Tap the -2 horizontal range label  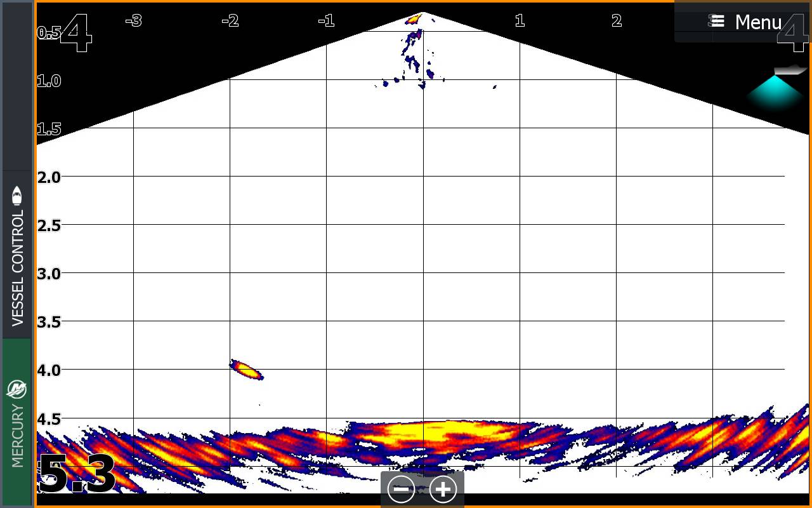(x=230, y=21)
